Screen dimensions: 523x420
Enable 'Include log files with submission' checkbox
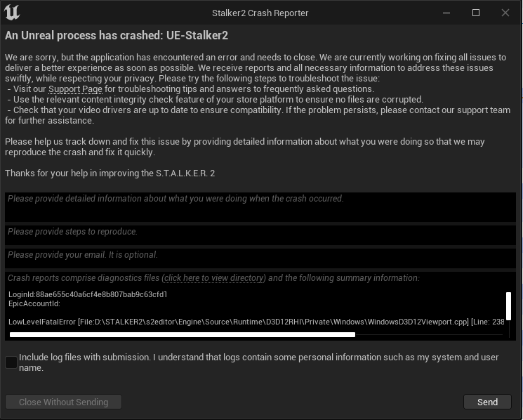pos(11,362)
